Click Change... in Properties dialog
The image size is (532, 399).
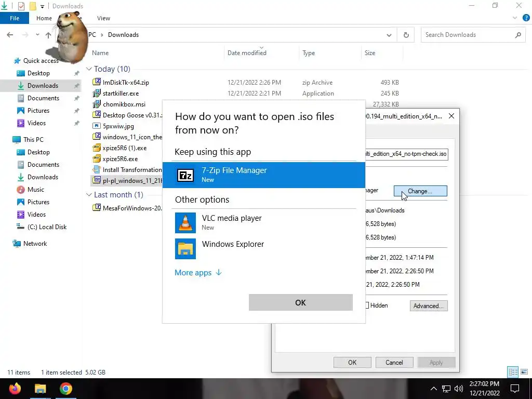[420, 191]
